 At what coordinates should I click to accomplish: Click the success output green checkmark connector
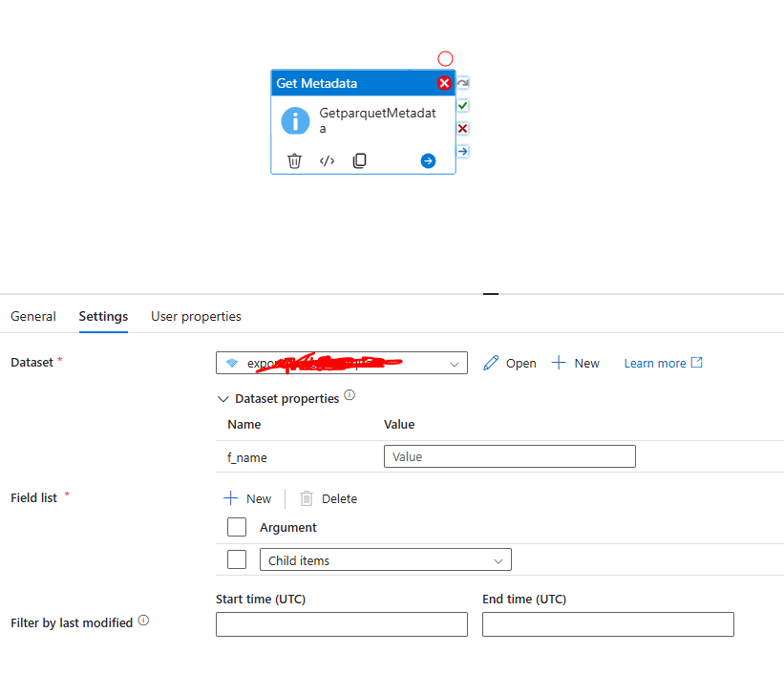pos(462,106)
